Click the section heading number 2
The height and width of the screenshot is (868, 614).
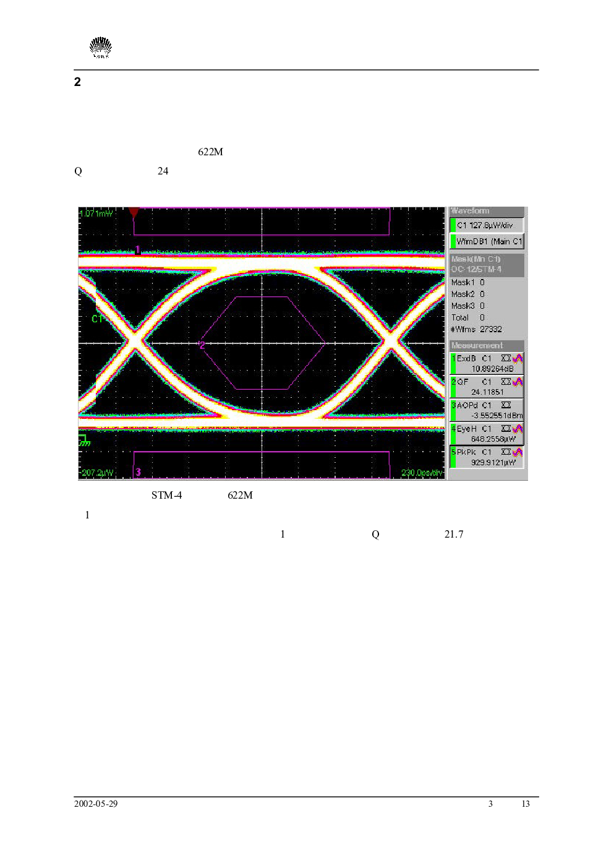[77, 82]
